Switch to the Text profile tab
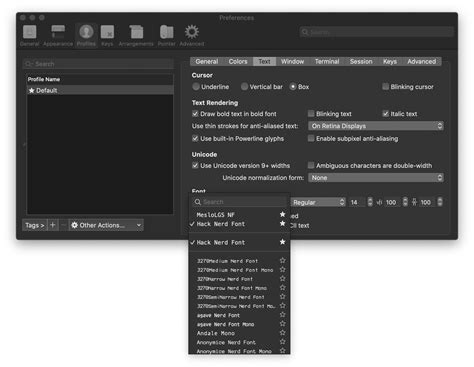The height and width of the screenshot is (367, 474). coord(264,61)
